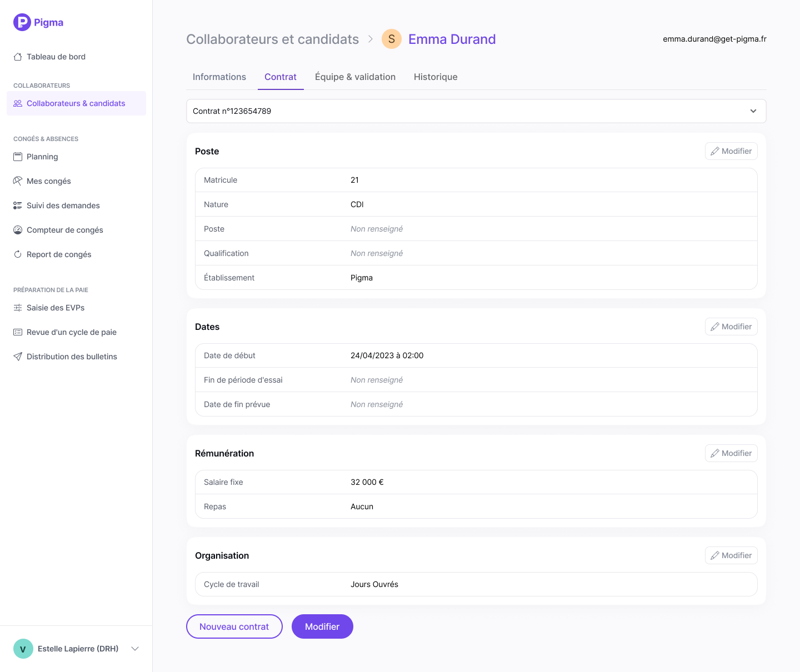
Task: Click the breadcrumb chevron separator before Emma Durand
Action: click(x=371, y=39)
